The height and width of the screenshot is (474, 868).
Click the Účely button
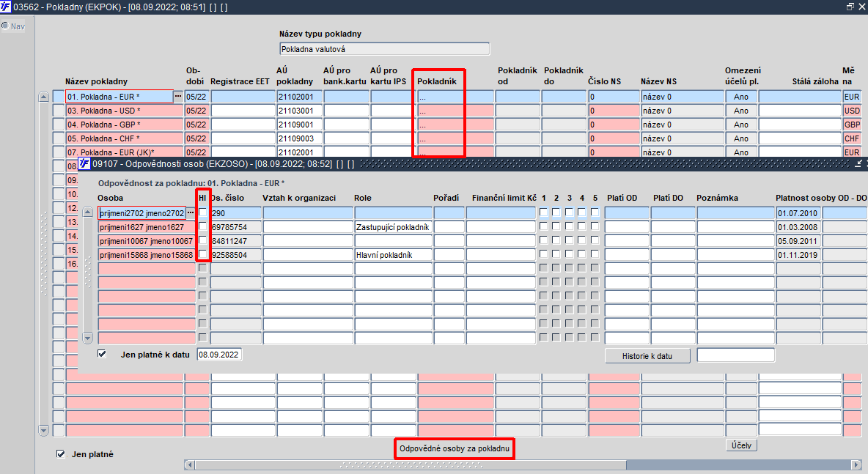[x=741, y=445]
